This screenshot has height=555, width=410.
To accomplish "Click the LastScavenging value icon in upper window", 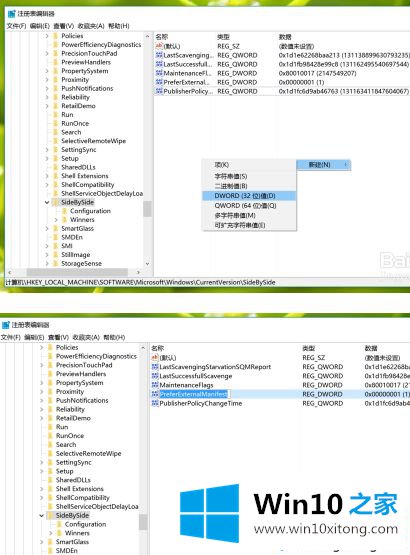I will (159, 55).
